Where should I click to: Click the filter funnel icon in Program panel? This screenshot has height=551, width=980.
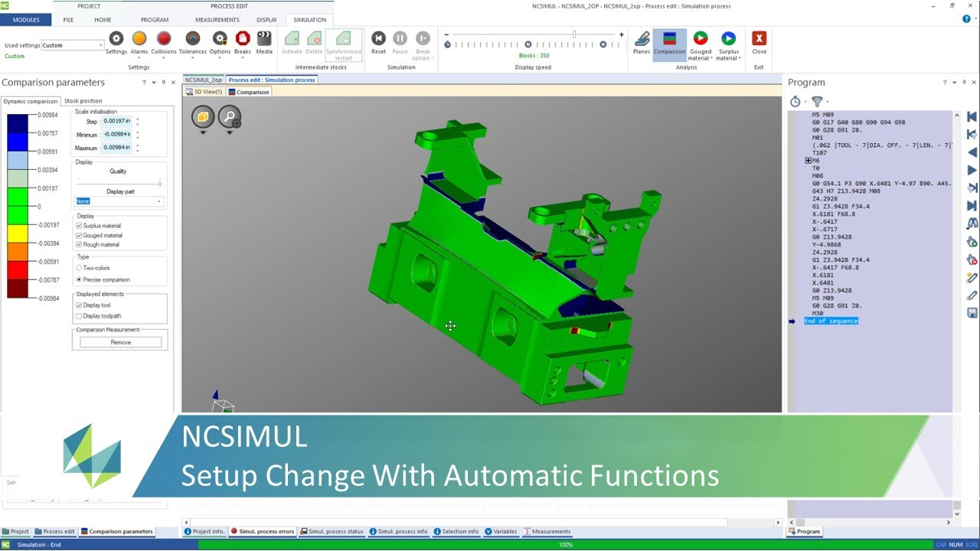(x=817, y=101)
